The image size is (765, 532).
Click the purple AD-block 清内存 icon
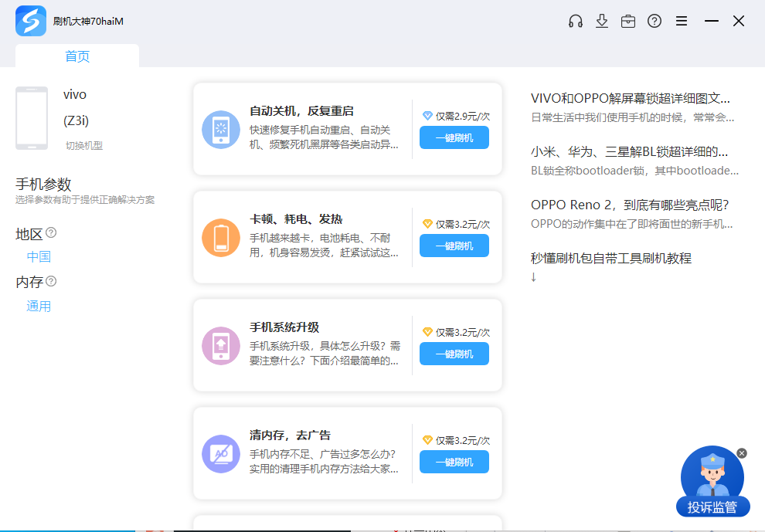(221, 454)
